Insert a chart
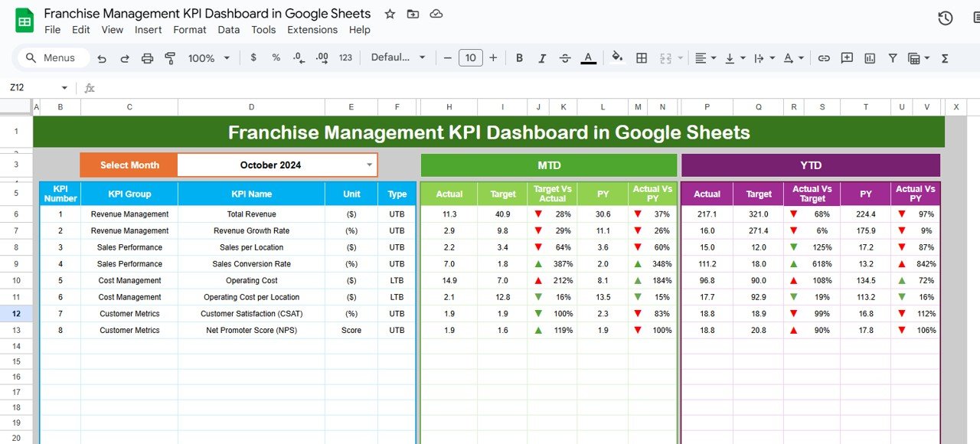This screenshot has width=980, height=444. coord(869,57)
